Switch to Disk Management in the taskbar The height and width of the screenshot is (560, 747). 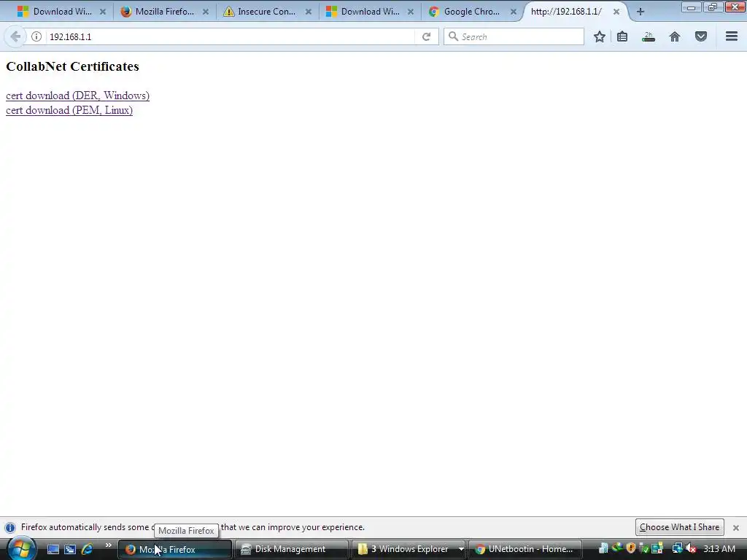coord(290,550)
